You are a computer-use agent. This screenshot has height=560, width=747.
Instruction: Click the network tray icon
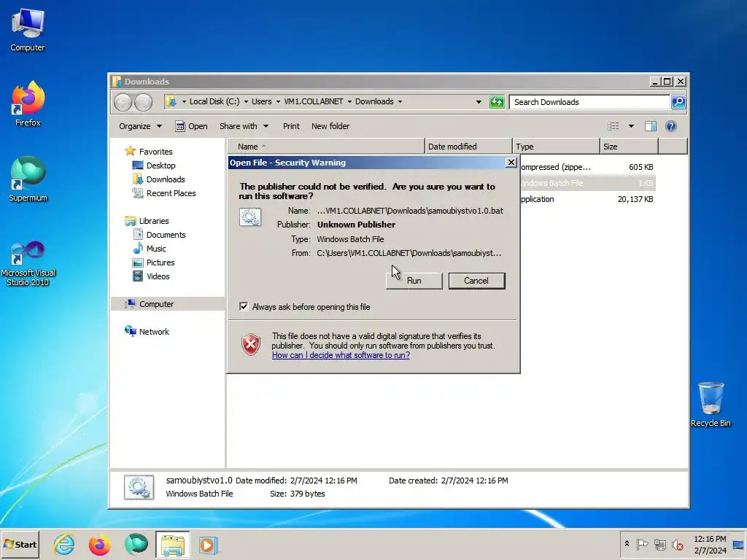tap(659, 544)
